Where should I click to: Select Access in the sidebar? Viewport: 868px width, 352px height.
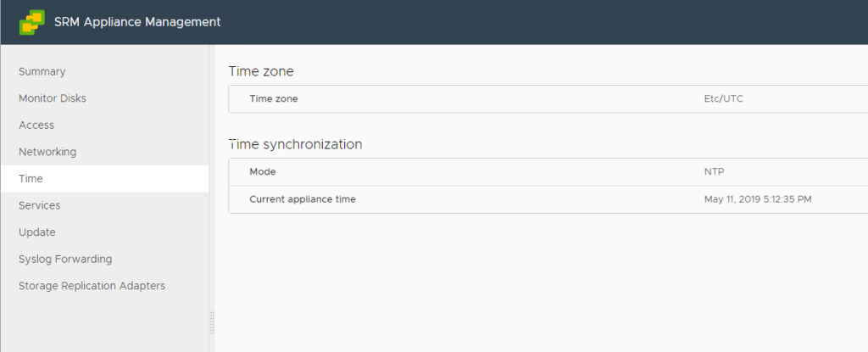[36, 126]
